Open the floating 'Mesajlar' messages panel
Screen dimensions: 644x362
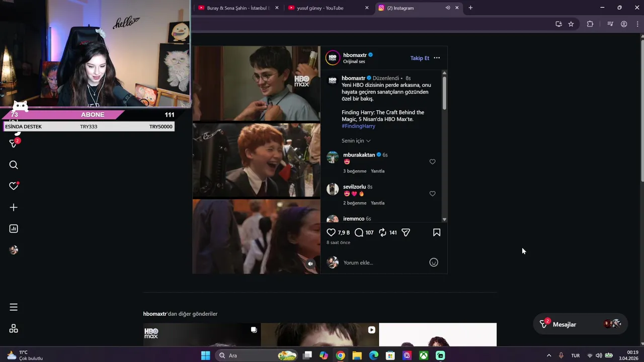tap(581, 324)
